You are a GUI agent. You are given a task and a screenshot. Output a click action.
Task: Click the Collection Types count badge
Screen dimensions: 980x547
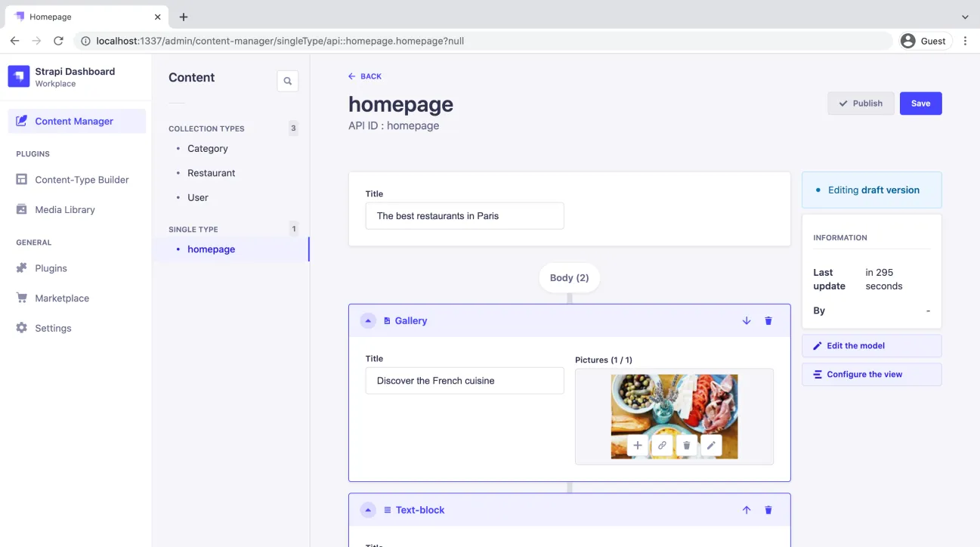tap(293, 128)
